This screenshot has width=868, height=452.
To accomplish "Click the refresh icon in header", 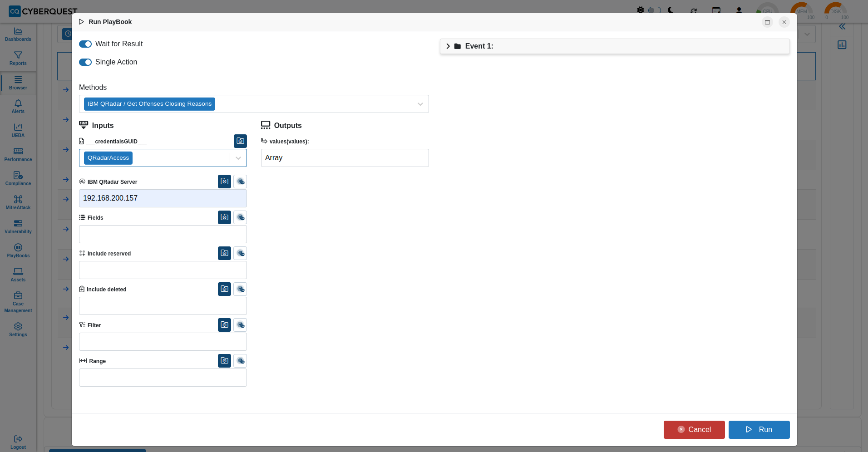I will click(x=694, y=10).
